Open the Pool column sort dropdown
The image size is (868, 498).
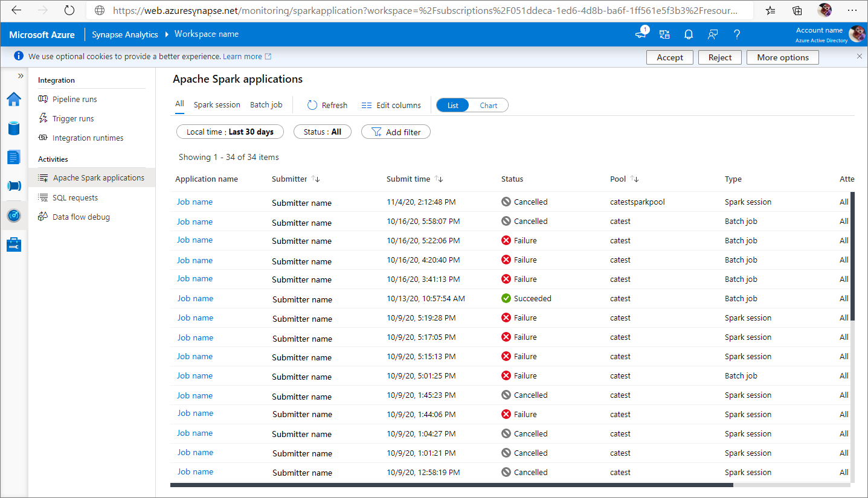tap(633, 179)
